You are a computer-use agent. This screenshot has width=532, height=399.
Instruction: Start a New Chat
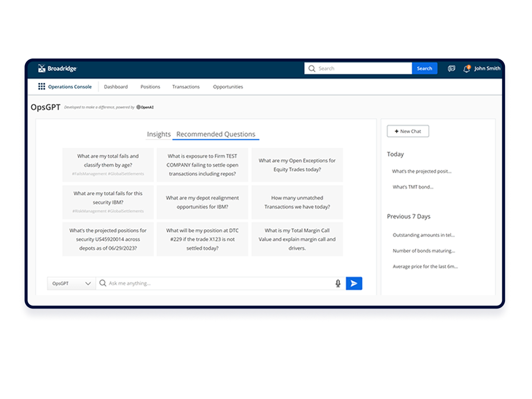click(408, 131)
